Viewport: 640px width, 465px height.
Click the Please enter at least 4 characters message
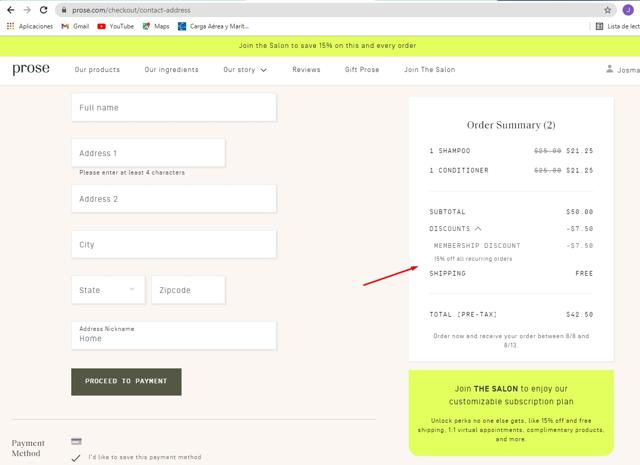[x=132, y=173]
